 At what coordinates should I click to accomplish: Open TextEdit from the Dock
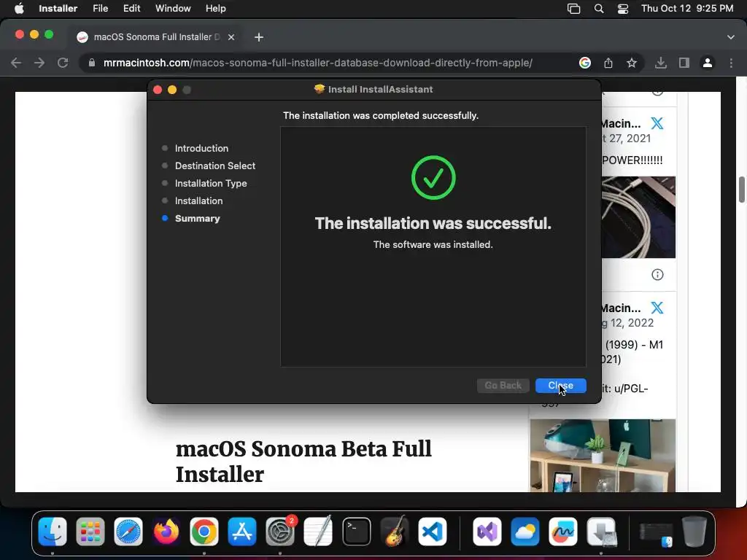tap(318, 532)
